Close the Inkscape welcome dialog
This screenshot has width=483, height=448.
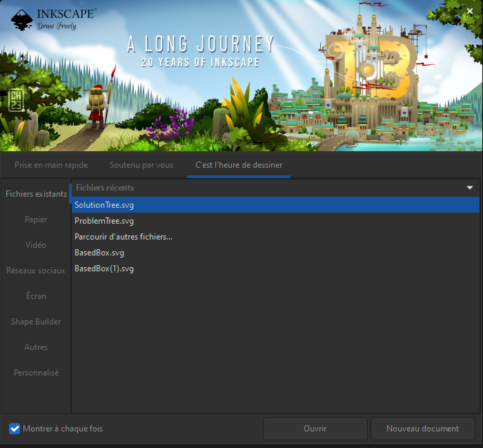point(469,11)
